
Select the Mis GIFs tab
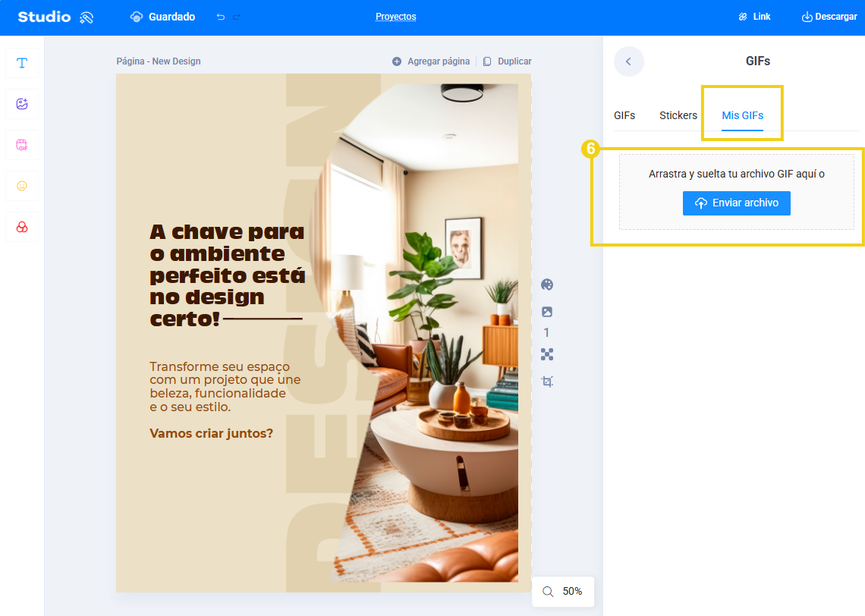(x=743, y=115)
